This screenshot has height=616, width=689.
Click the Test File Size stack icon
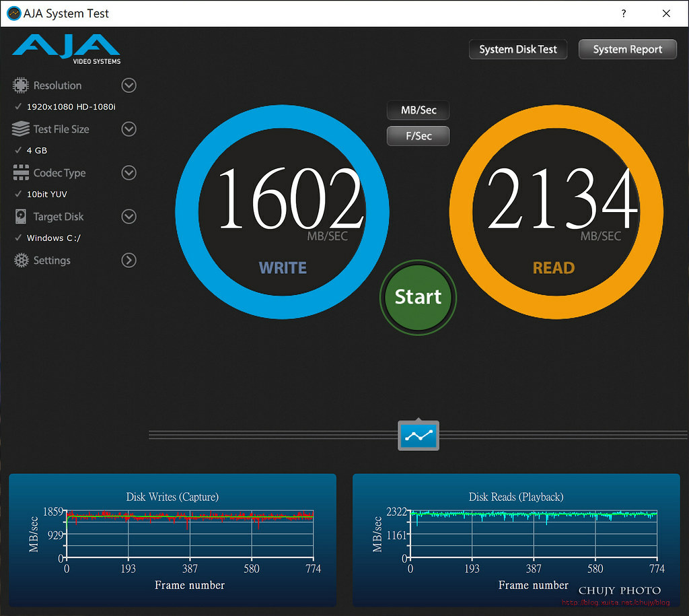click(21, 129)
